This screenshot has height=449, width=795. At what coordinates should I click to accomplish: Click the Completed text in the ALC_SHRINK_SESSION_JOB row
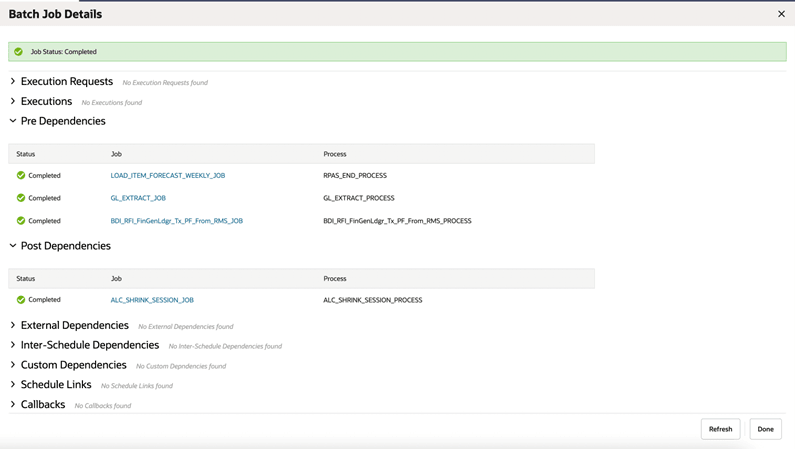(44, 300)
